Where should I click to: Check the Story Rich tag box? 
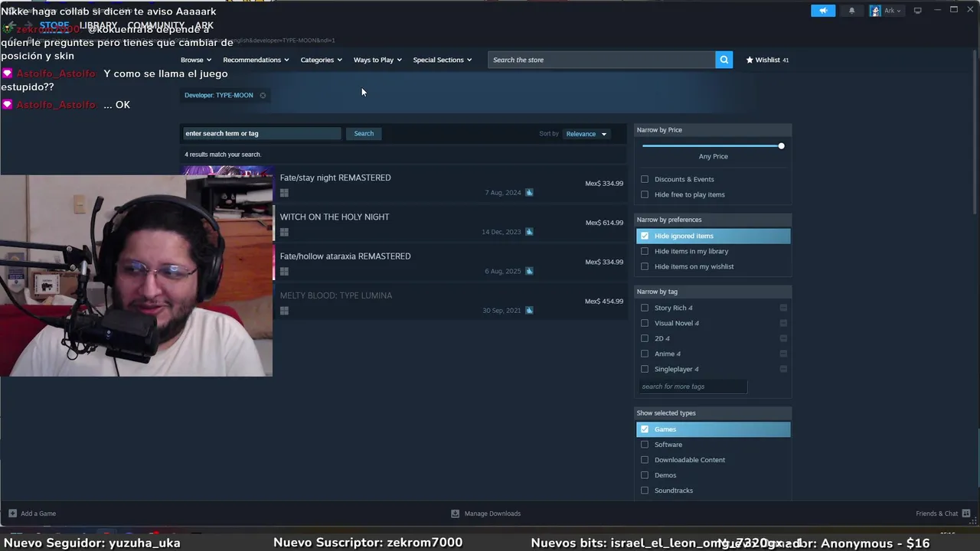coord(645,308)
